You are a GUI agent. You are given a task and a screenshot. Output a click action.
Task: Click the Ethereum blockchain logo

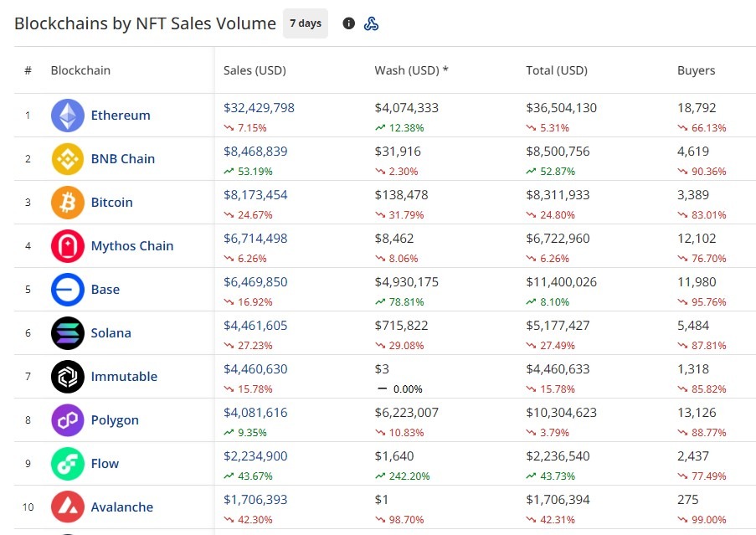click(x=67, y=116)
